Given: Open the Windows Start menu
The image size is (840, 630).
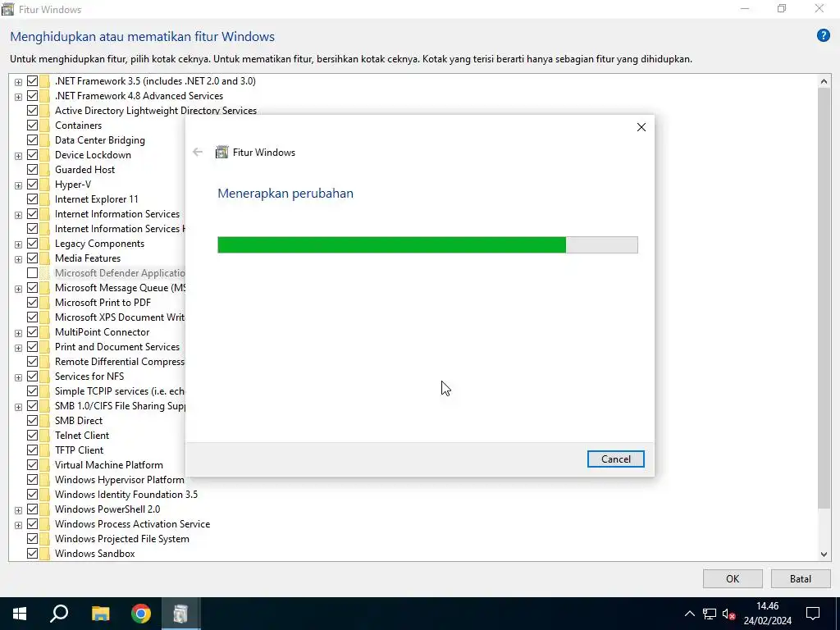Looking at the screenshot, I should click(20, 614).
